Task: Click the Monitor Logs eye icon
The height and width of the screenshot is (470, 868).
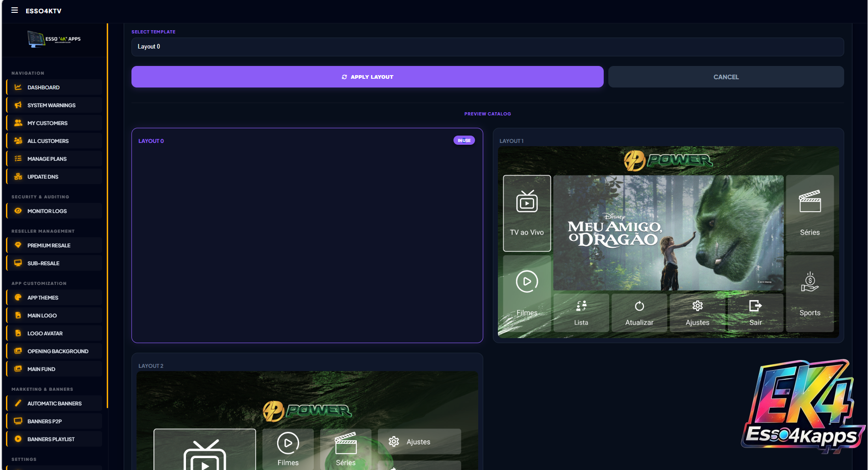Action: [18, 211]
